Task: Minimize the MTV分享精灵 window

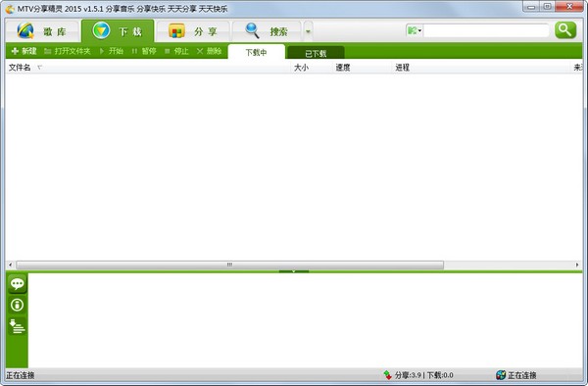Action: [x=531, y=7]
